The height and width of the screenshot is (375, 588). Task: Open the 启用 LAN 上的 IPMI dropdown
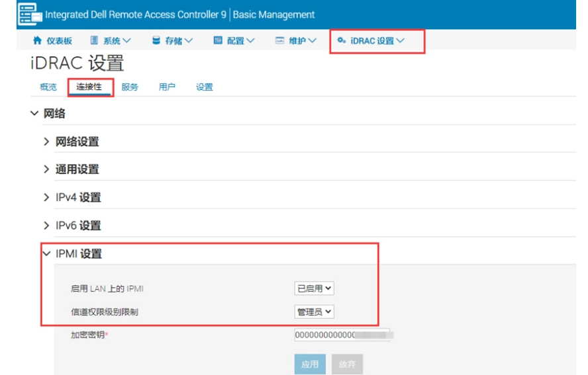pyautogui.click(x=315, y=288)
